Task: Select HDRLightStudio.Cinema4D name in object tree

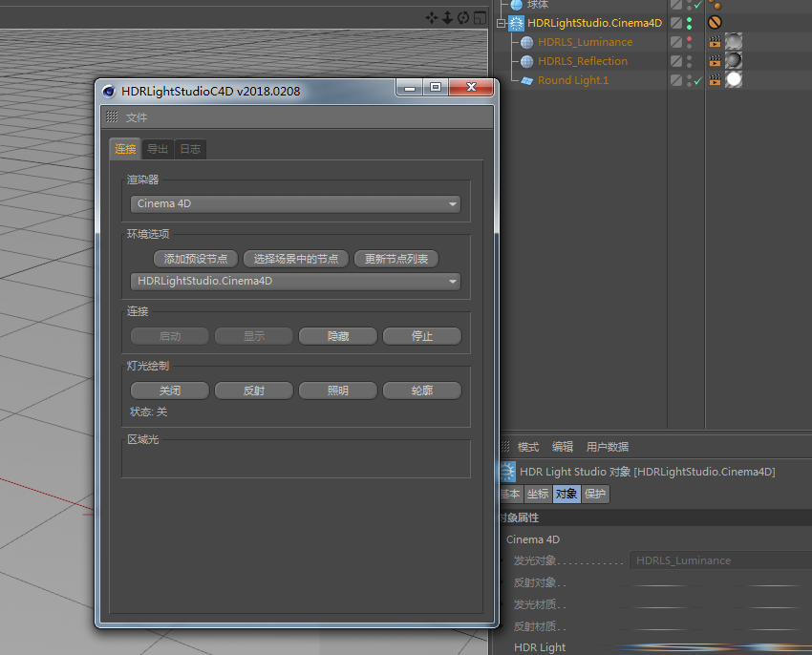Action: [594, 23]
